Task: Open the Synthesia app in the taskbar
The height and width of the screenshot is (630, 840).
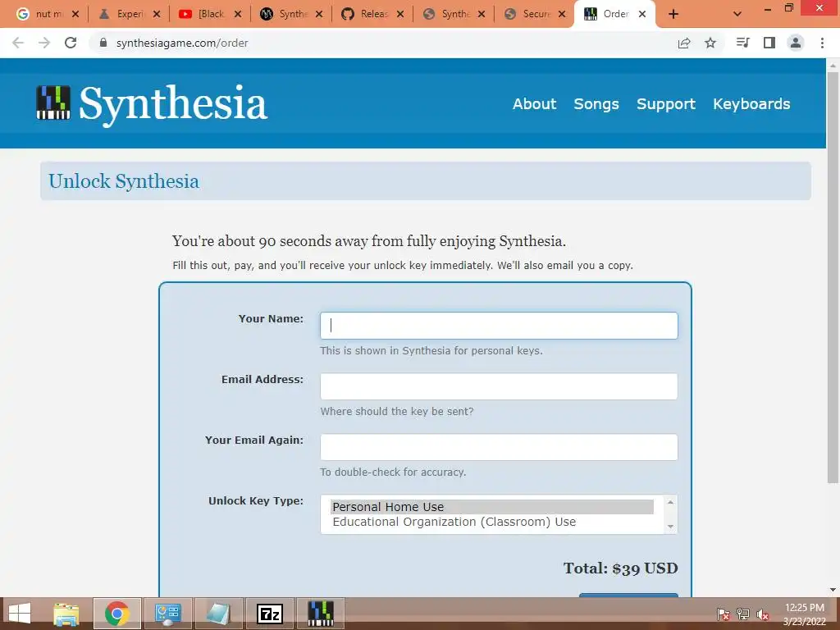Action: (321, 614)
